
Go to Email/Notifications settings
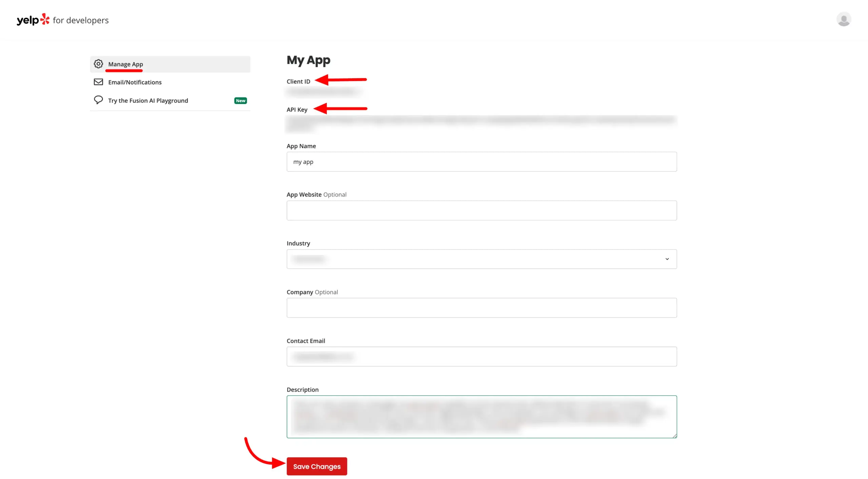pyautogui.click(x=170, y=82)
